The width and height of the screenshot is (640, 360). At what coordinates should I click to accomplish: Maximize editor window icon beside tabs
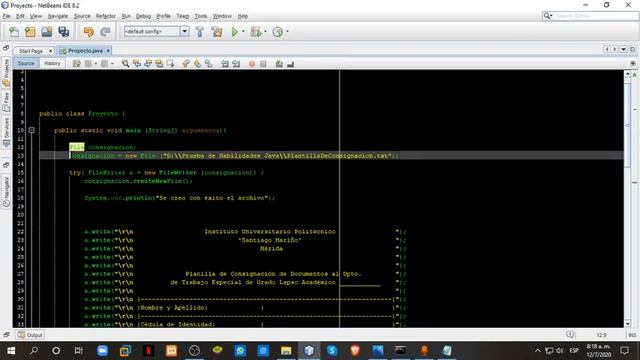[632, 49]
